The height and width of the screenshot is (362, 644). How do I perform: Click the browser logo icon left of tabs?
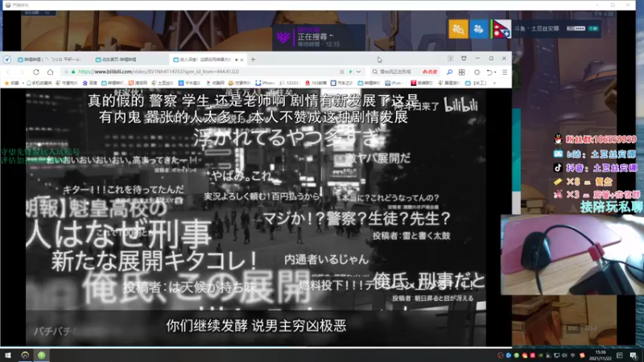coord(7,60)
